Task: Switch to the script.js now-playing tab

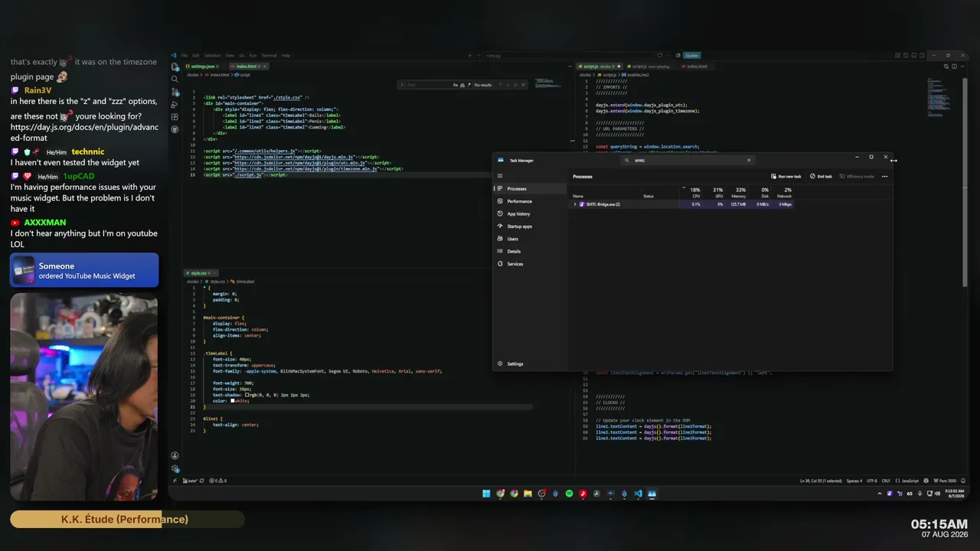Action: (650, 67)
